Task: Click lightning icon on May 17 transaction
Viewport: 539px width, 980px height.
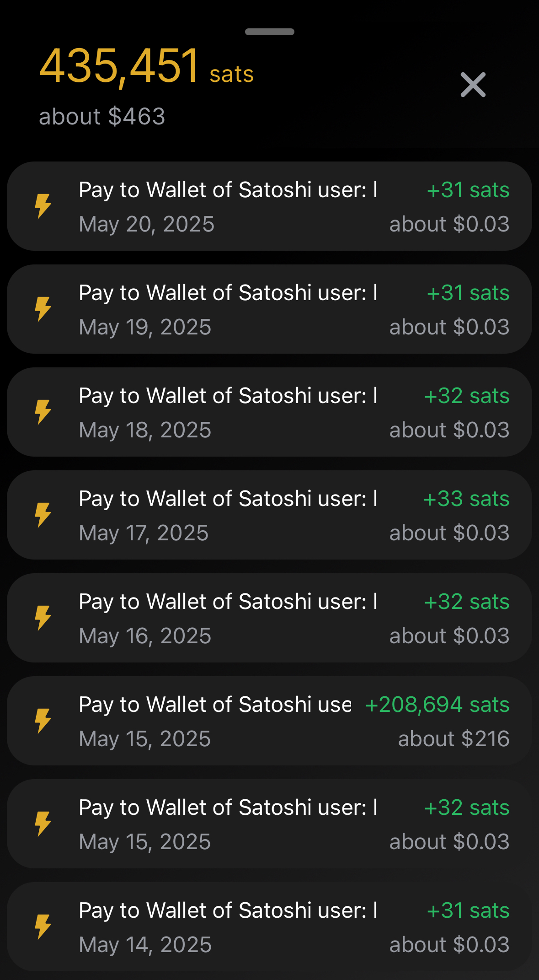Action: point(43,515)
